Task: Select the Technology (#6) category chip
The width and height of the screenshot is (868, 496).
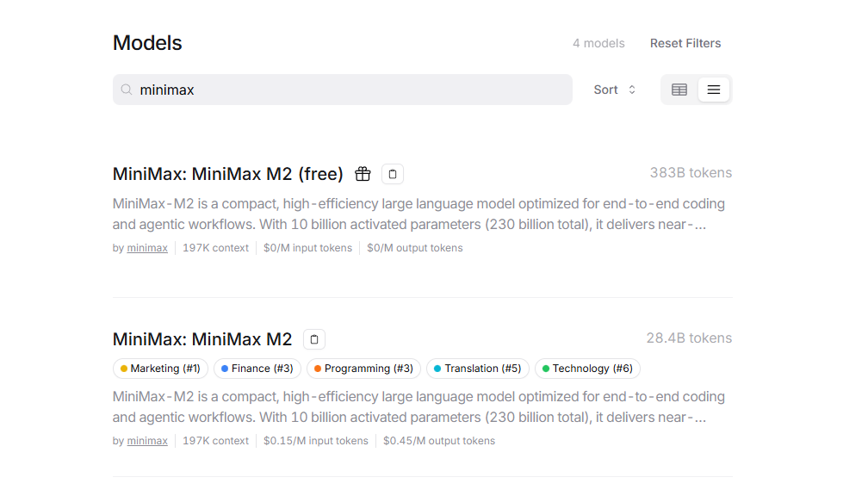Action: click(x=586, y=368)
